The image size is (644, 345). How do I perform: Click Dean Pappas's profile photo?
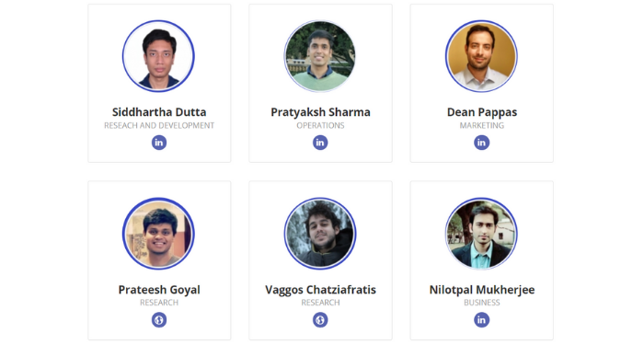pyautogui.click(x=481, y=56)
